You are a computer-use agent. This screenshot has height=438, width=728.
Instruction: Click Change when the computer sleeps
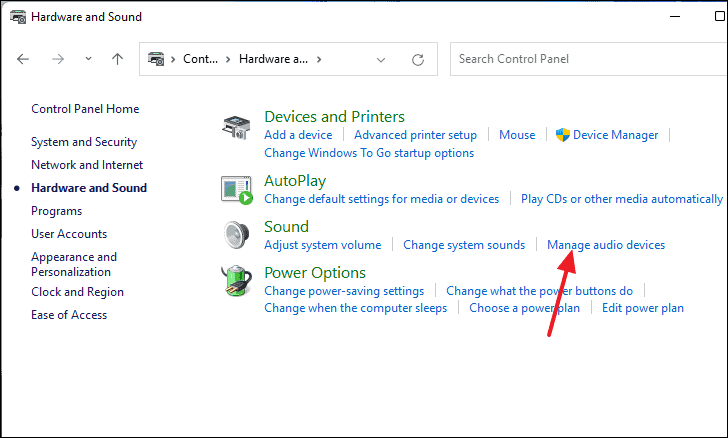pyautogui.click(x=356, y=308)
